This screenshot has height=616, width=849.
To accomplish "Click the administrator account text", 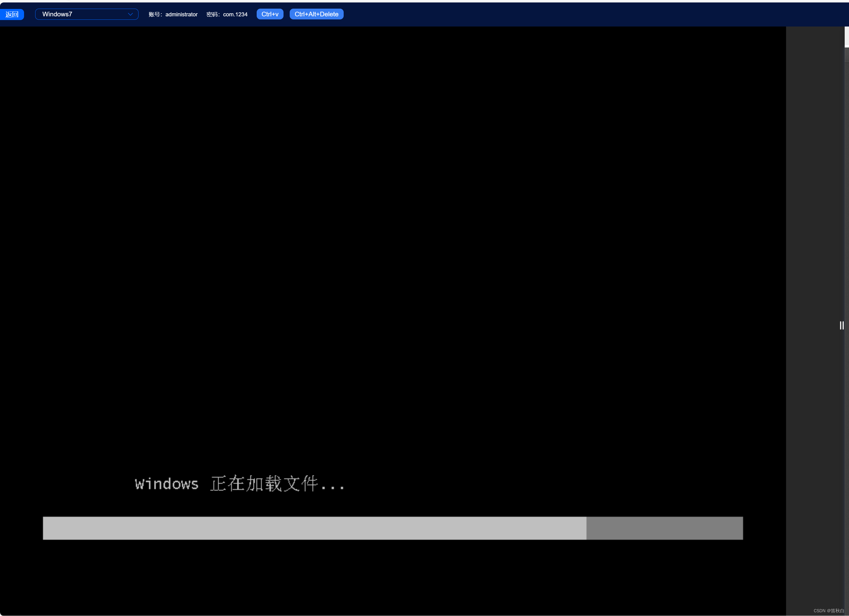I will [x=181, y=14].
